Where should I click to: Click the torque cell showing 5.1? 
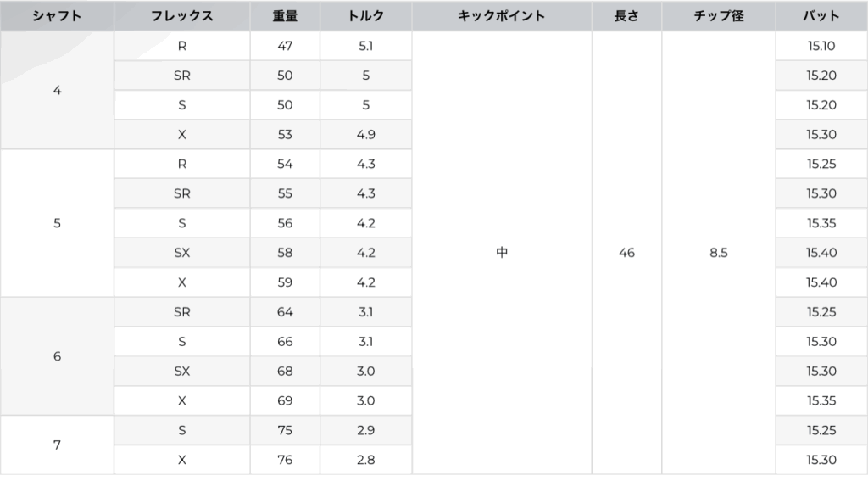(365, 46)
